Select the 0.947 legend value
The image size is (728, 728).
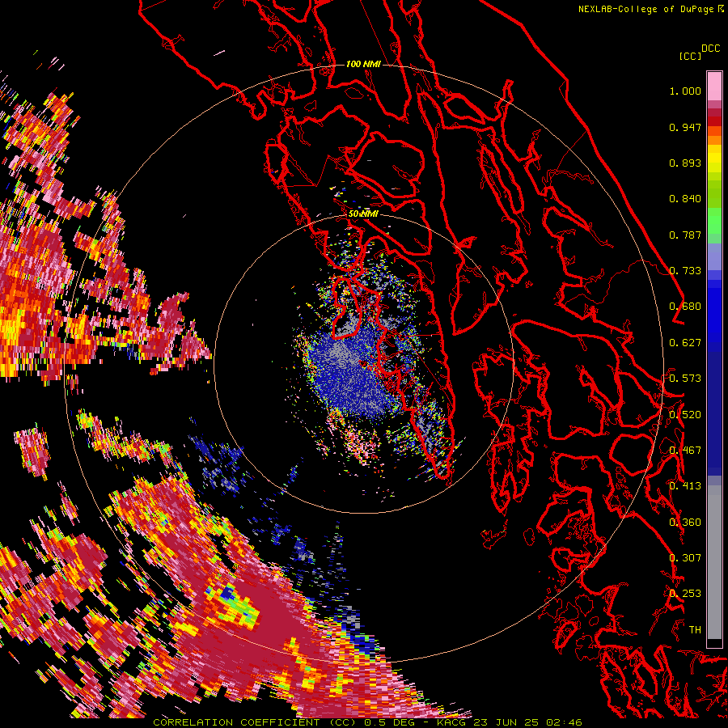[x=685, y=127]
